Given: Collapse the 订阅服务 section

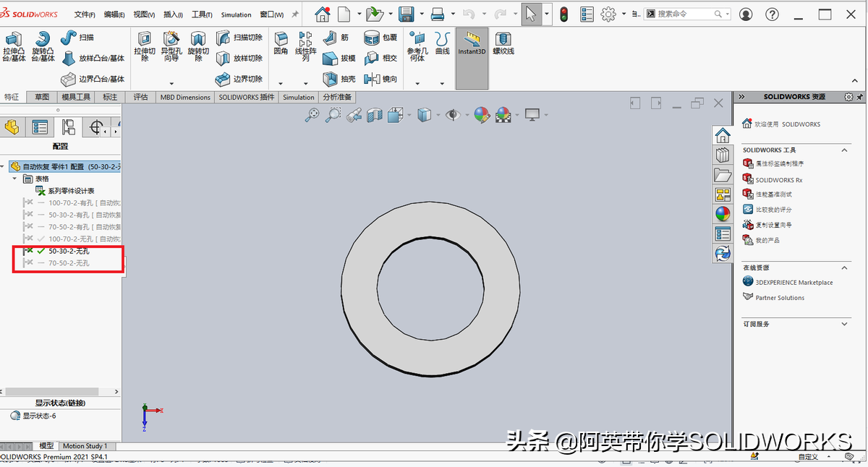Looking at the screenshot, I should tap(844, 325).
